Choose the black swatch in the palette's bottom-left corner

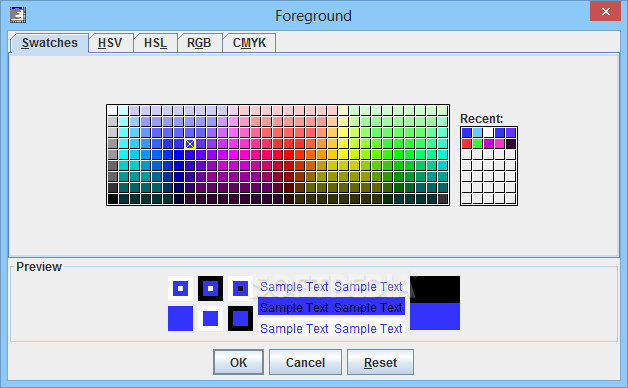coord(113,199)
